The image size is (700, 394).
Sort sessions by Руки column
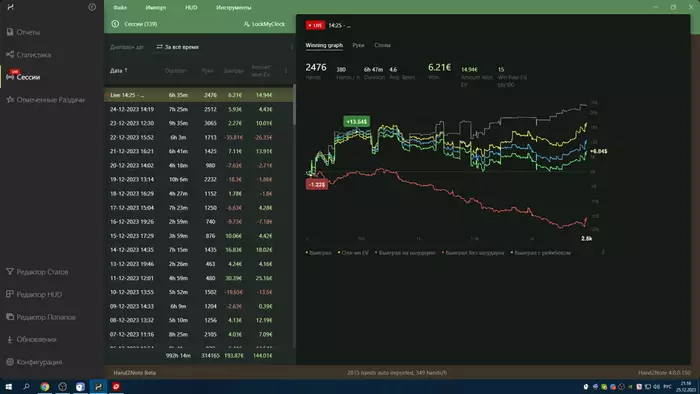click(208, 71)
